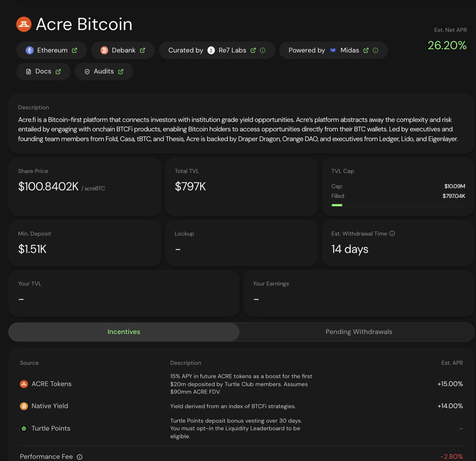Image resolution: width=476 pixels, height=461 pixels.
Task: Open the Audits external link arrow
Action: pyautogui.click(x=121, y=71)
